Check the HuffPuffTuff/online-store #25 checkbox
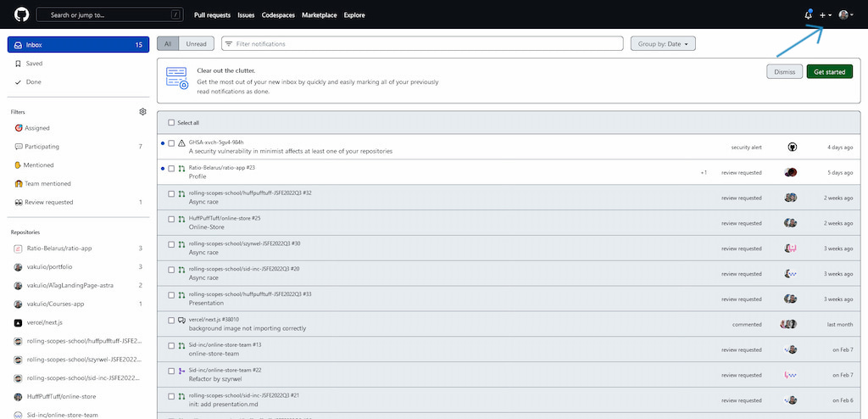 [171, 219]
